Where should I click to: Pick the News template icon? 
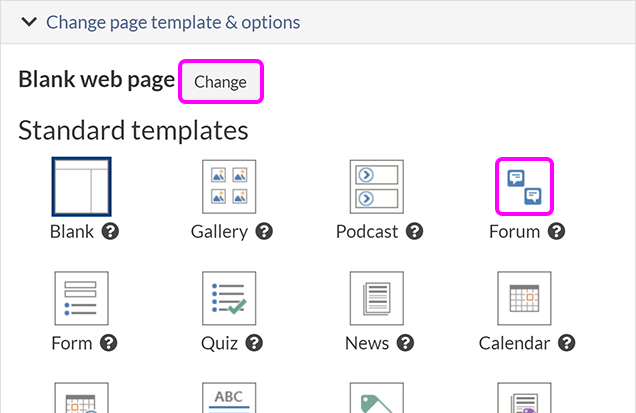click(x=377, y=299)
